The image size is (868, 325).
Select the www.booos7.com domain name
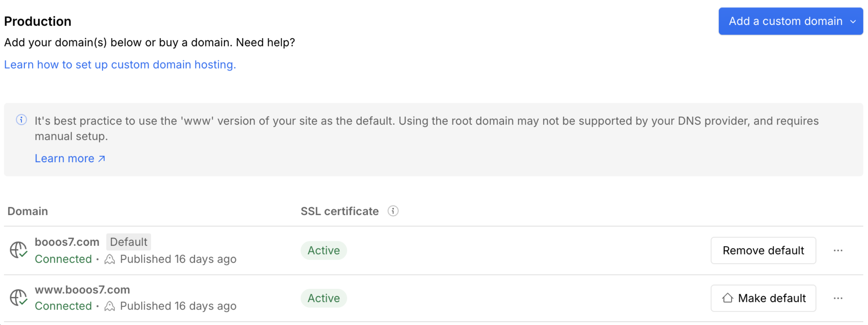point(82,290)
